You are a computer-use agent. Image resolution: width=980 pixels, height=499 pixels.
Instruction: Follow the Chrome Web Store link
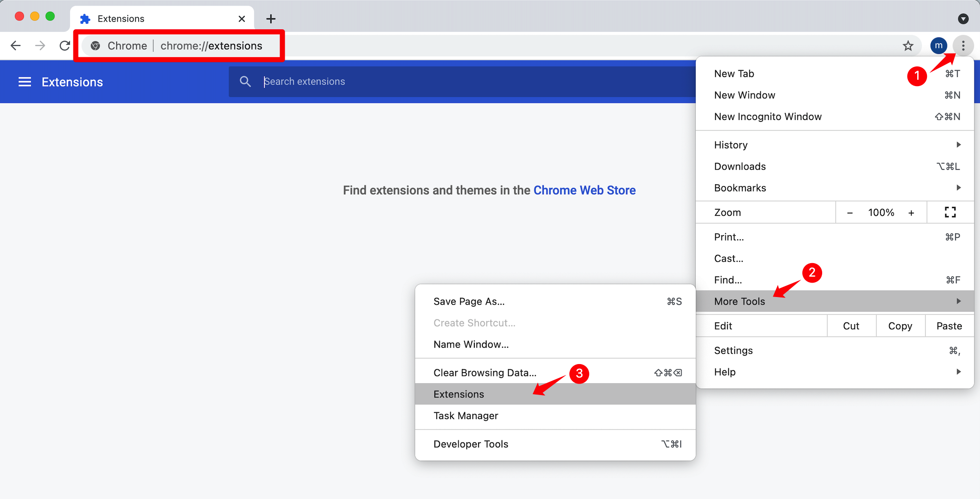584,190
